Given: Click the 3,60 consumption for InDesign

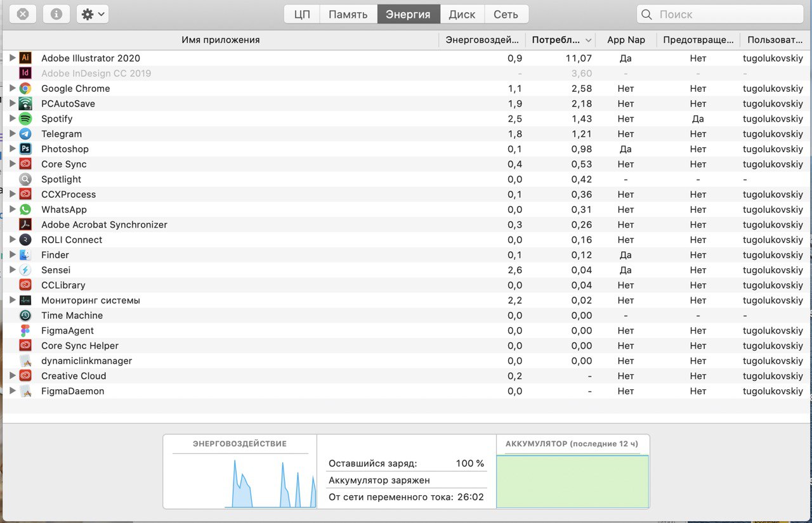Looking at the screenshot, I should point(582,73).
